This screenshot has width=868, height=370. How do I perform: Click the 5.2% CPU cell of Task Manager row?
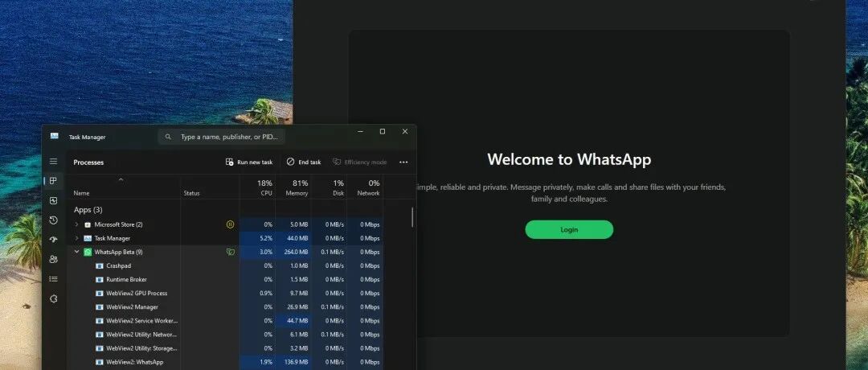tap(257, 238)
